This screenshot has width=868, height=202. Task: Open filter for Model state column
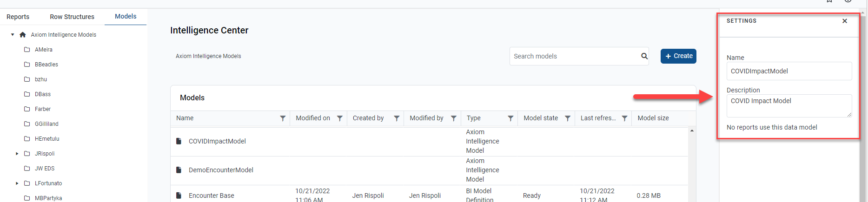(x=568, y=118)
